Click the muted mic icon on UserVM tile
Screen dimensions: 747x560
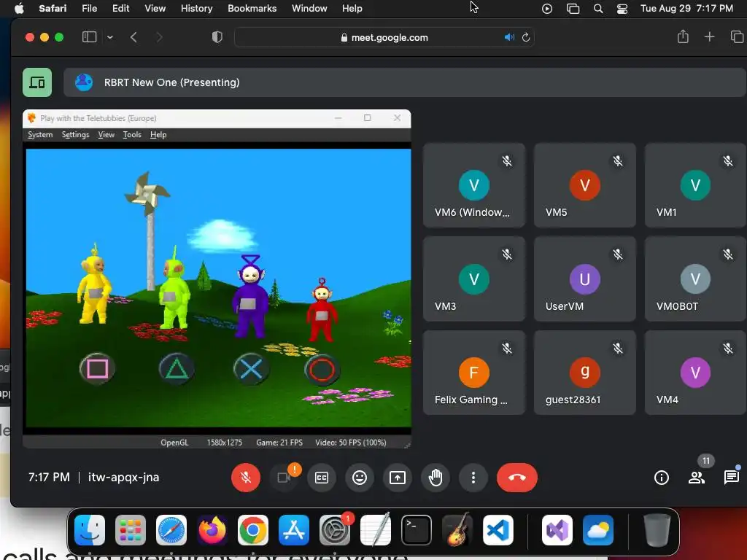pyautogui.click(x=618, y=254)
